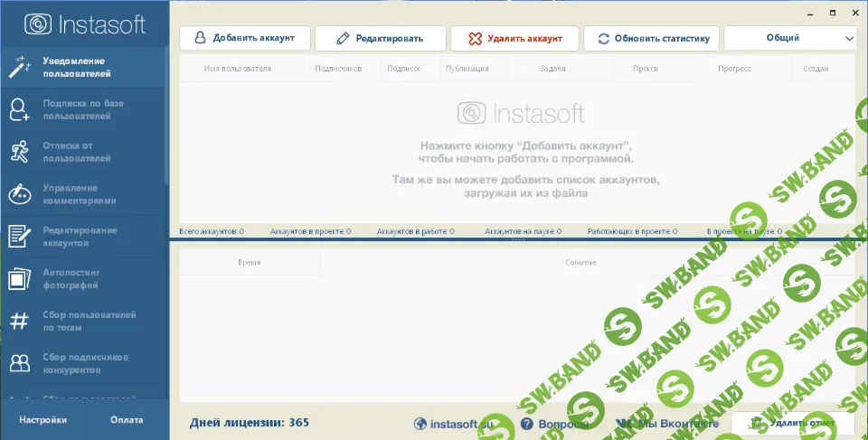Click the Добавить аккаунт button
Screen dimensions: 868x440
245,38
